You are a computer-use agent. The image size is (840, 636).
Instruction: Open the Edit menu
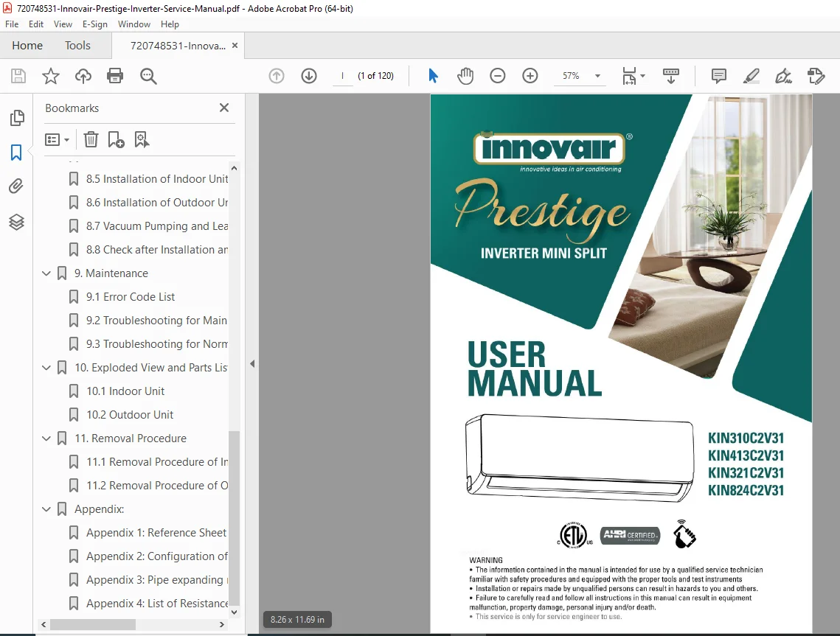[36, 24]
